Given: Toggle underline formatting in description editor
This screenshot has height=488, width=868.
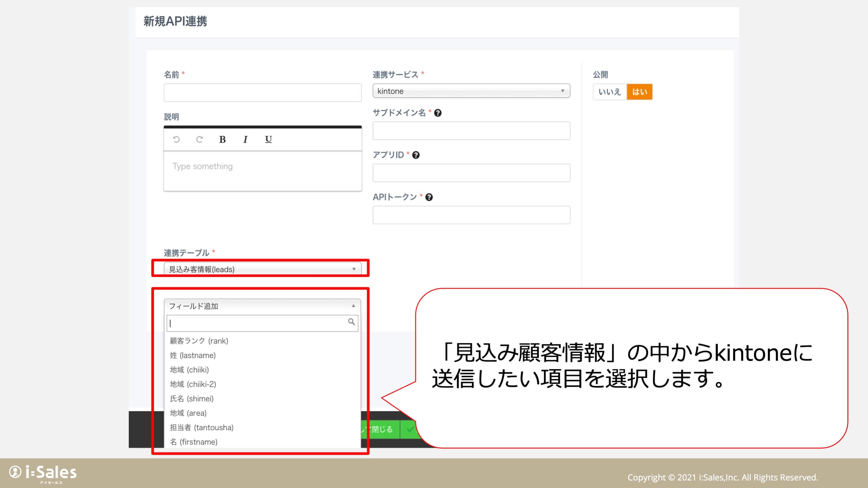Looking at the screenshot, I should point(268,139).
